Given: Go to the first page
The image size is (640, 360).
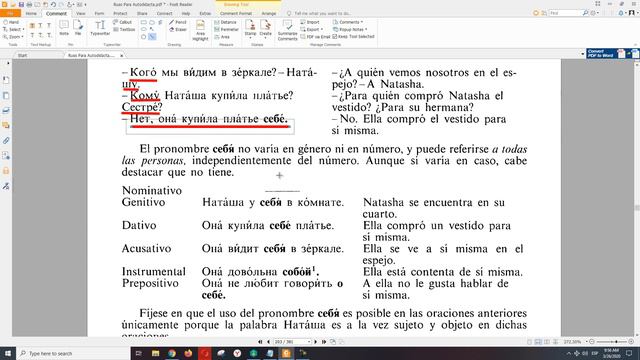Looking at the screenshot, I should (x=260, y=342).
